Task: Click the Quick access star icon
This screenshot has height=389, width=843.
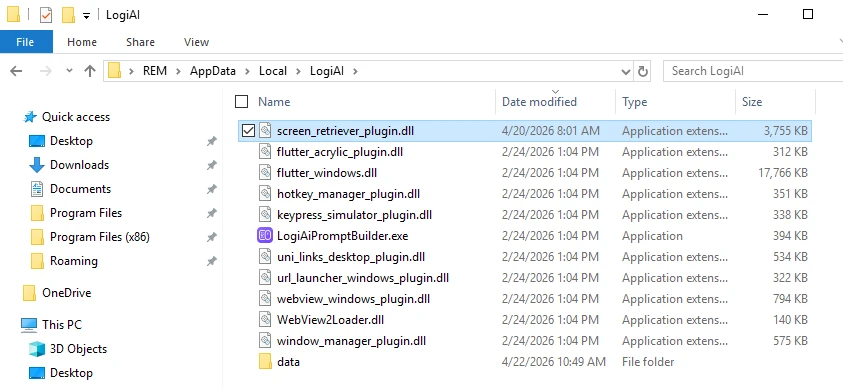Action: click(x=31, y=117)
